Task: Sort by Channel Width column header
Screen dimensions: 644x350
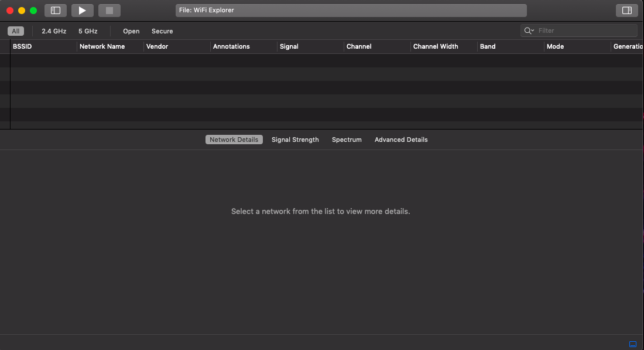Action: point(444,46)
